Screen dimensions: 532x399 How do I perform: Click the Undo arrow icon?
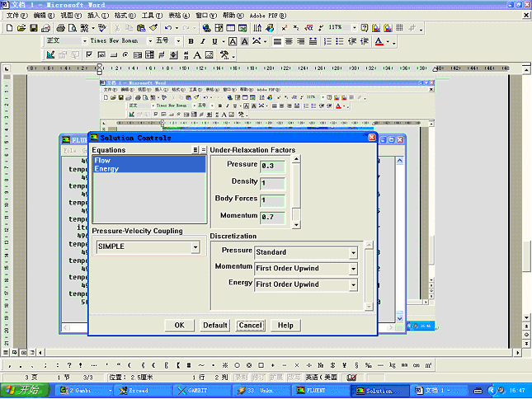(168, 28)
